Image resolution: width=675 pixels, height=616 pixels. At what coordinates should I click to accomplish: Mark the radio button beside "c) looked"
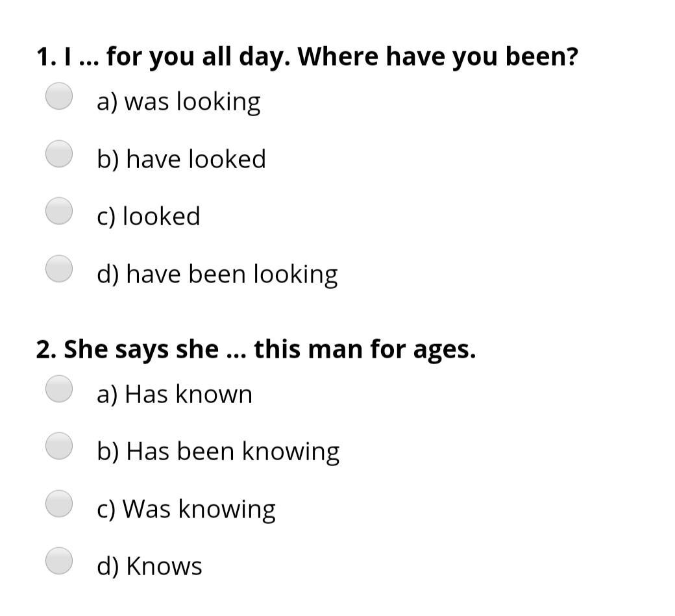pyautogui.click(x=59, y=212)
